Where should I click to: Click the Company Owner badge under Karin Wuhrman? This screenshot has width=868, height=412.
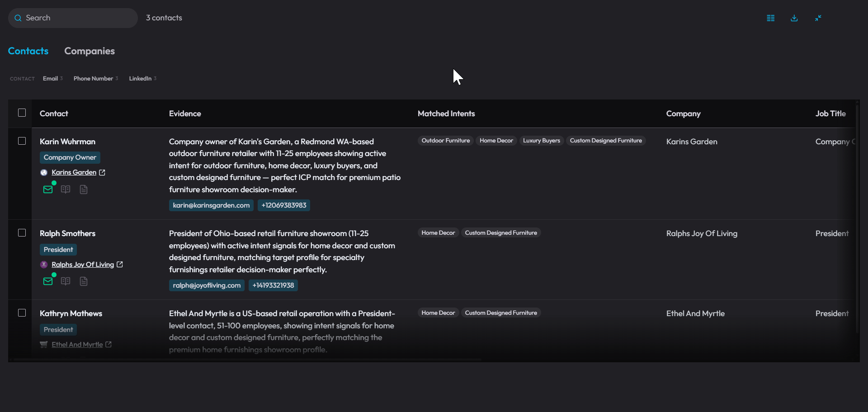(x=70, y=157)
